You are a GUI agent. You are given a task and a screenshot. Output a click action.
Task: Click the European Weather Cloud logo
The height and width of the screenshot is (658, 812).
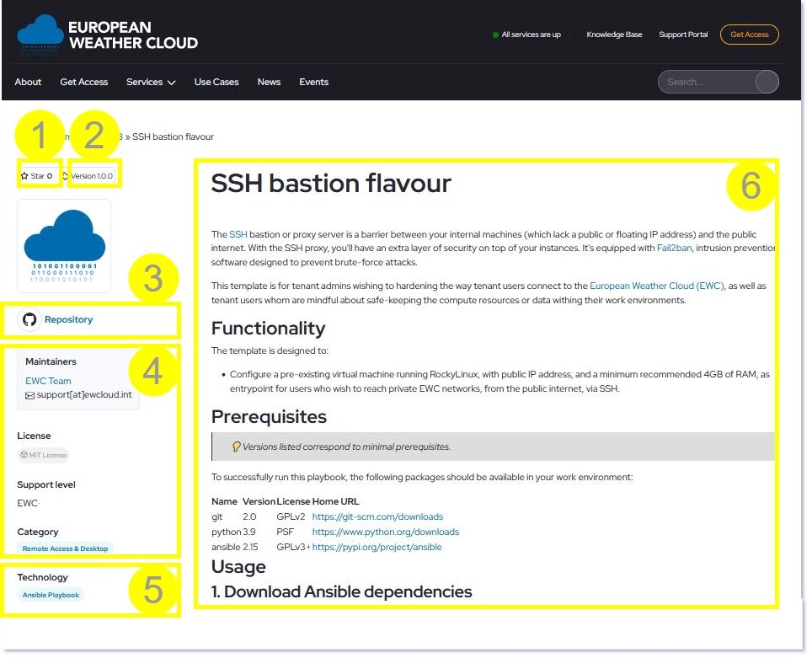click(107, 35)
